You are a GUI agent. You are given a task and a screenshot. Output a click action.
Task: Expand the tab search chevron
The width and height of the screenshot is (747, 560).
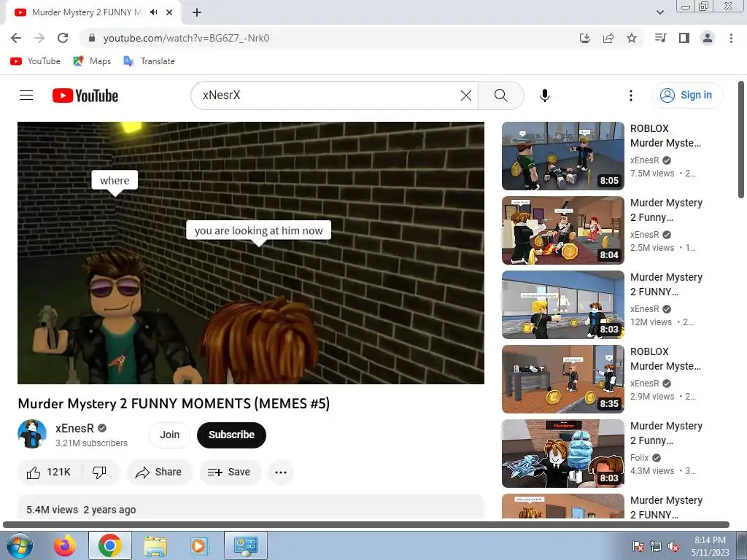(659, 12)
